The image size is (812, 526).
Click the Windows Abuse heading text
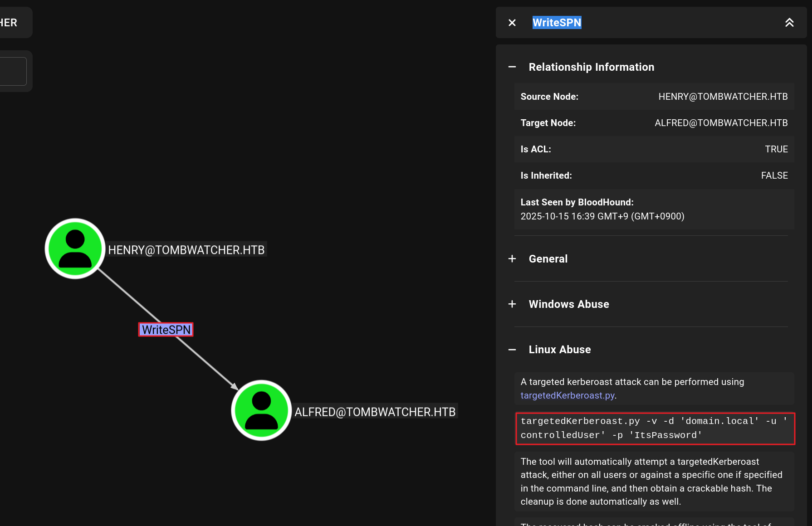(x=569, y=304)
